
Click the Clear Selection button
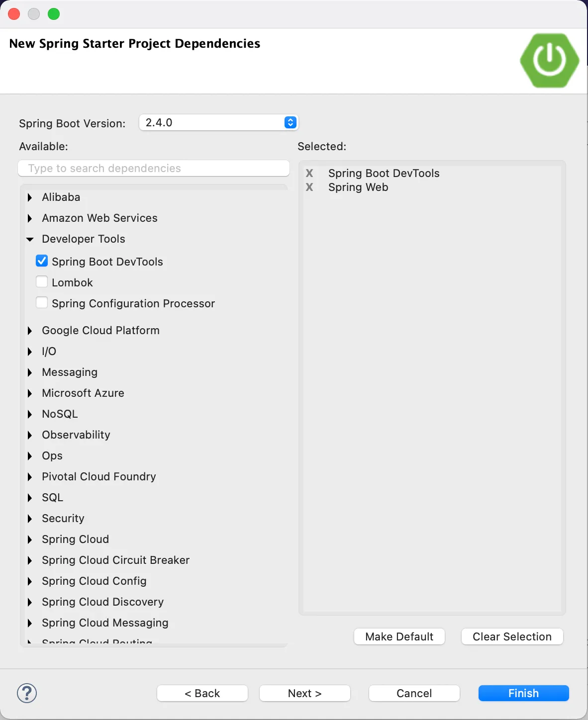click(x=512, y=636)
